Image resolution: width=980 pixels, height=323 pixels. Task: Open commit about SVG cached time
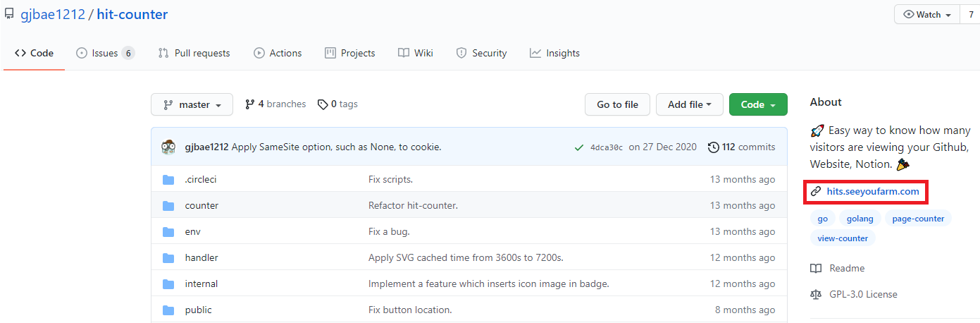tap(466, 257)
